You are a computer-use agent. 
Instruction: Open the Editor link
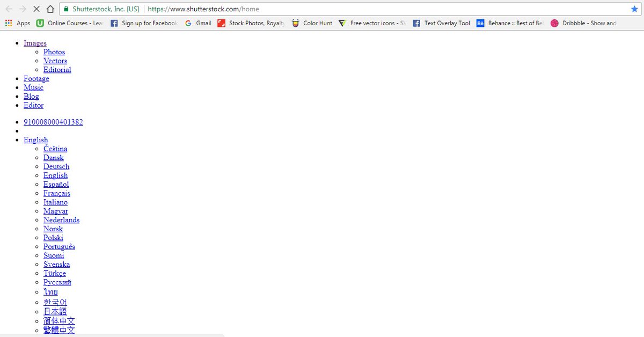point(34,105)
